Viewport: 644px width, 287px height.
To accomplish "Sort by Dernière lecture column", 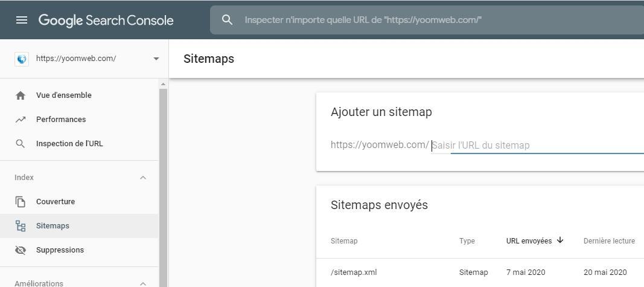I will pos(608,241).
